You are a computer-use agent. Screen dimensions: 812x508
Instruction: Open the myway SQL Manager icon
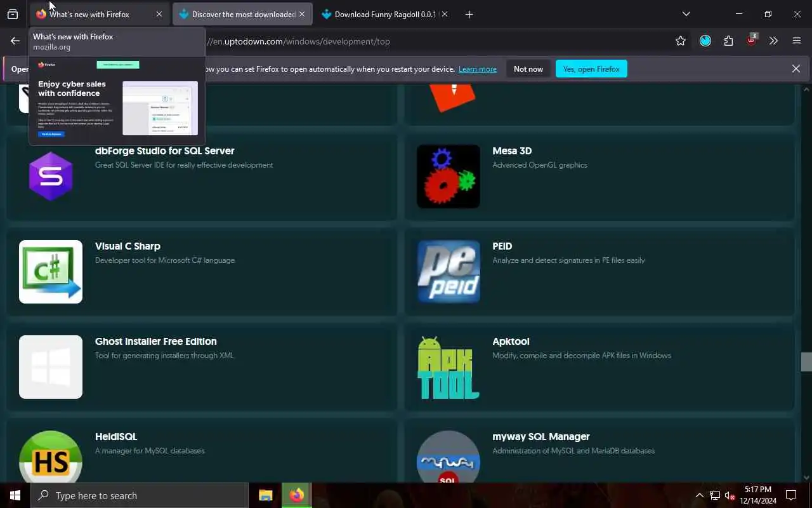[449, 457]
